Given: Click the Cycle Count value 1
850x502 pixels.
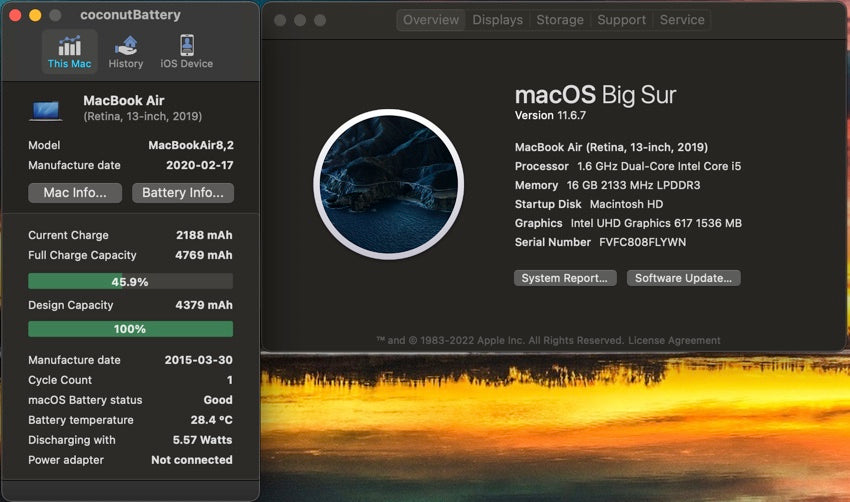Looking at the screenshot, I should point(230,380).
